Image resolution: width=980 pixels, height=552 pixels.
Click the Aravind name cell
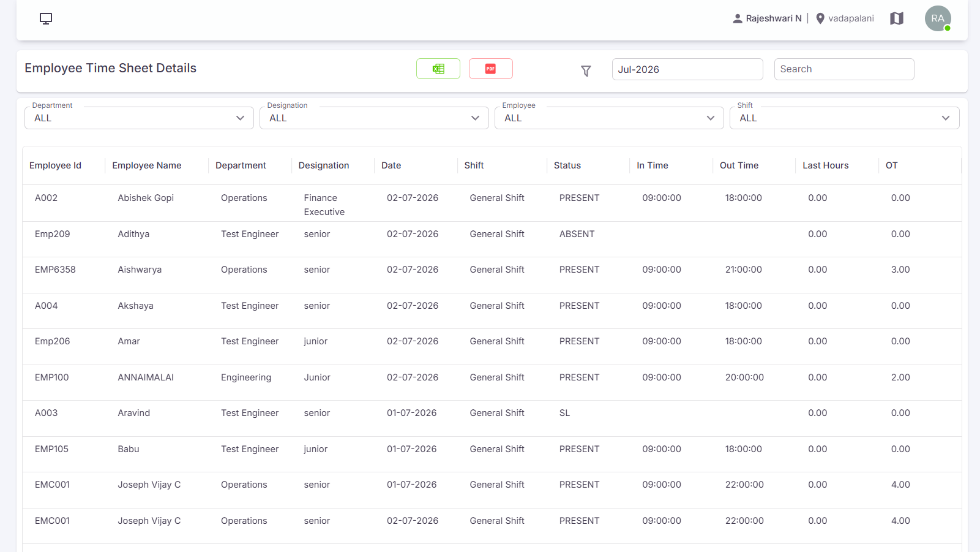click(133, 413)
